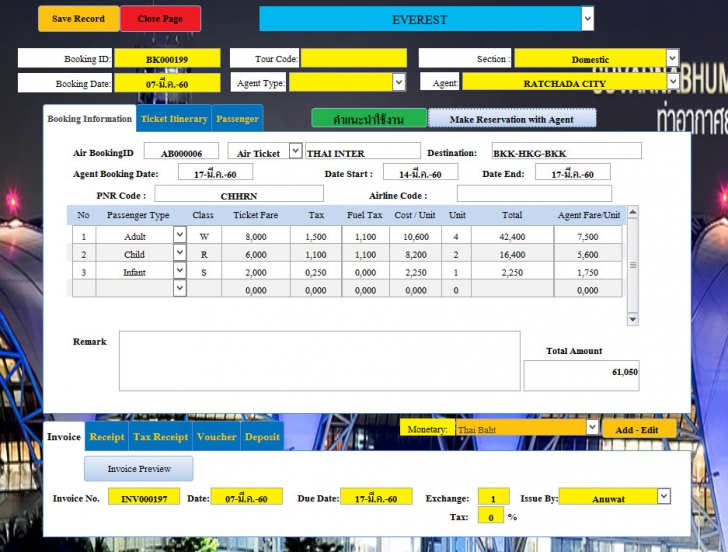728x552 pixels.
Task: Click the Destination field BKK-HKG-BKK
Action: pos(566,151)
